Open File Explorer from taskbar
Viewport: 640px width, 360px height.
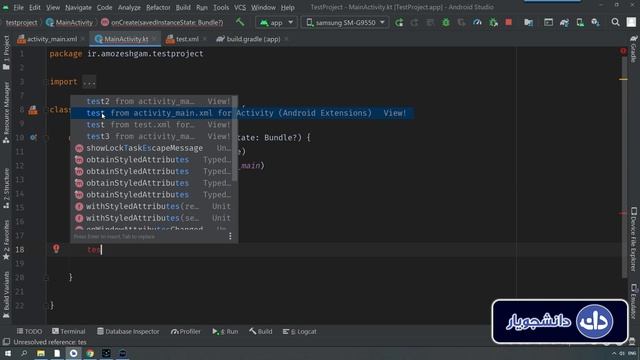[x=41, y=353]
